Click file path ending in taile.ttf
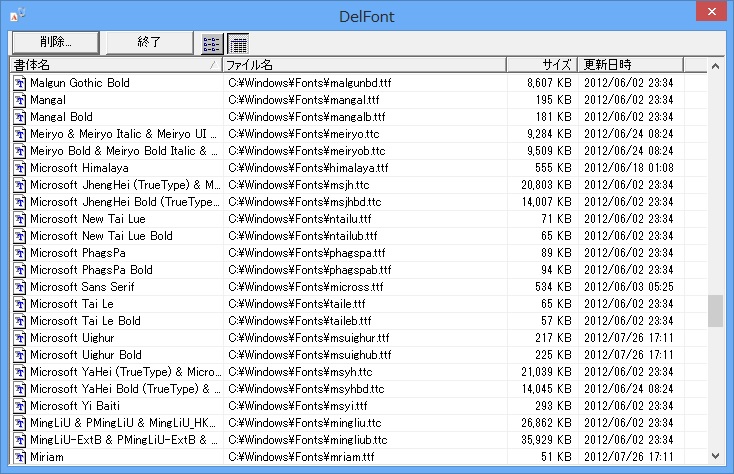This screenshot has width=734, height=474. point(297,304)
